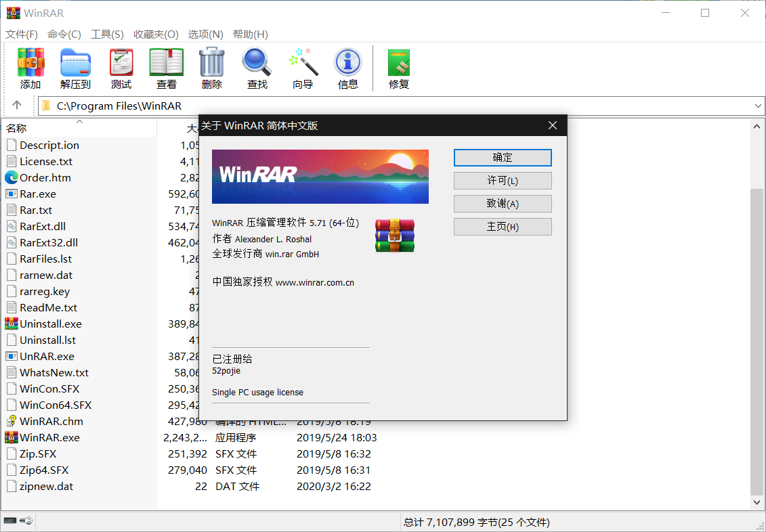Screen dimensions: 766x532
Task: Click the C:\Program Files\WinRAR path field
Action: point(400,106)
